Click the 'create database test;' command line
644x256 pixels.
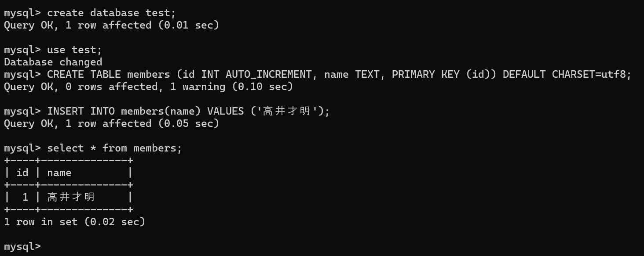[x=111, y=13]
